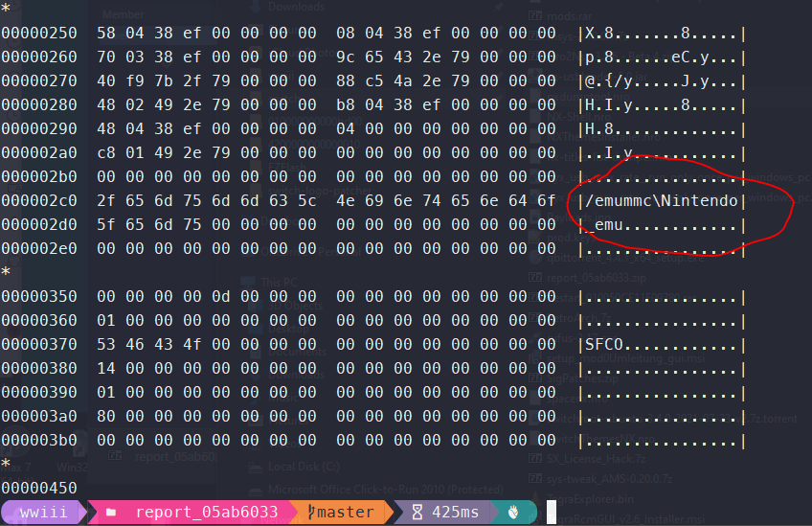Image resolution: width=812 pixels, height=526 pixels.
Task: Click offset 00000260 in the hexdump
Action: pos(39,57)
